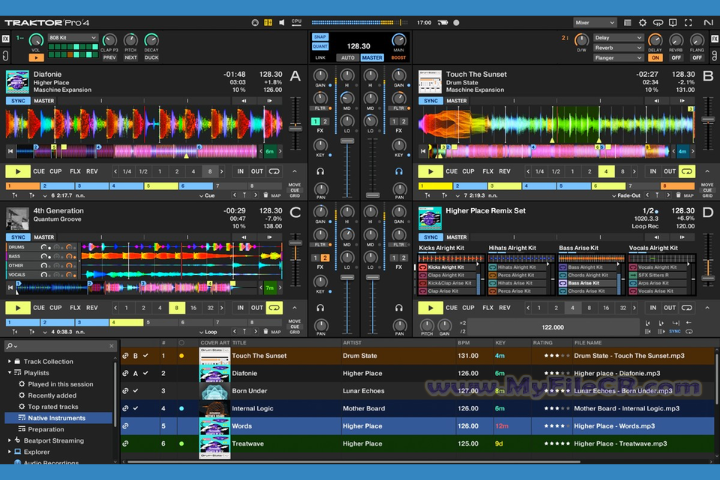Open the 808 Kit dropdown
Viewport: 720px width, 480px height.
pos(73,38)
